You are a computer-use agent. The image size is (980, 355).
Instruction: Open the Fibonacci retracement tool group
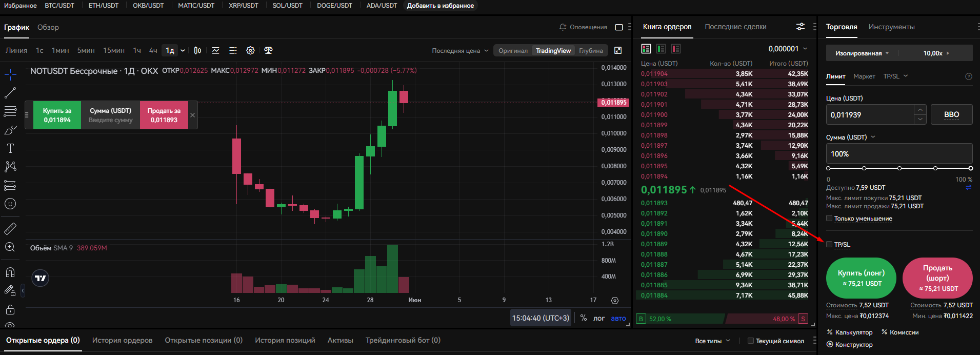10,111
